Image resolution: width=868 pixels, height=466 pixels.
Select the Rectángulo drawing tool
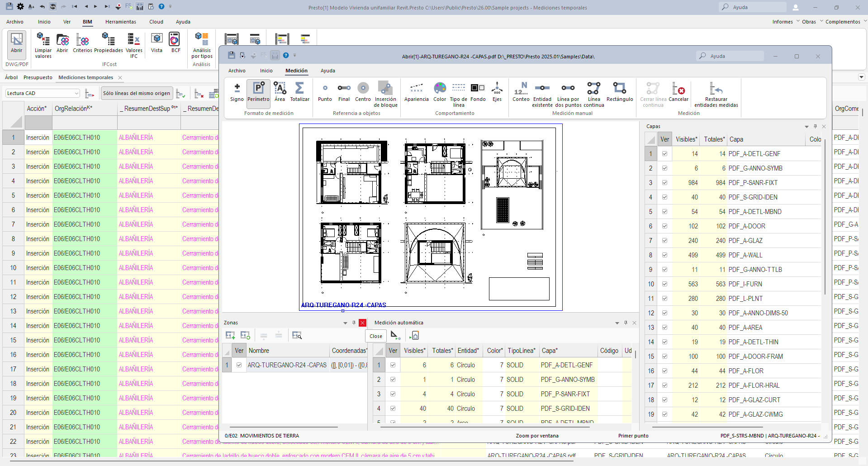pos(619,94)
